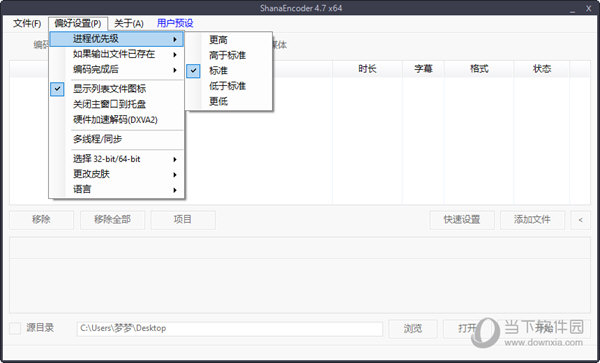Select 高于标准 priority
The width and height of the screenshot is (600, 363).
(x=229, y=55)
